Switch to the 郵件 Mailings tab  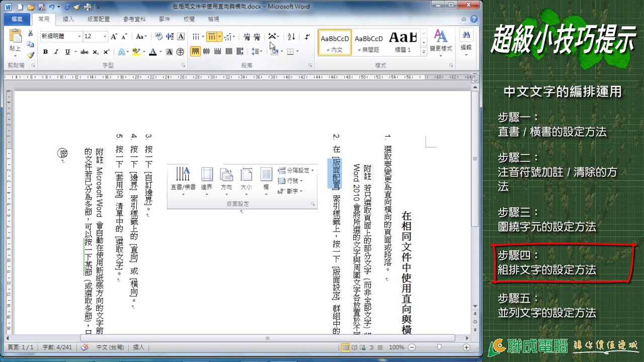(x=164, y=19)
